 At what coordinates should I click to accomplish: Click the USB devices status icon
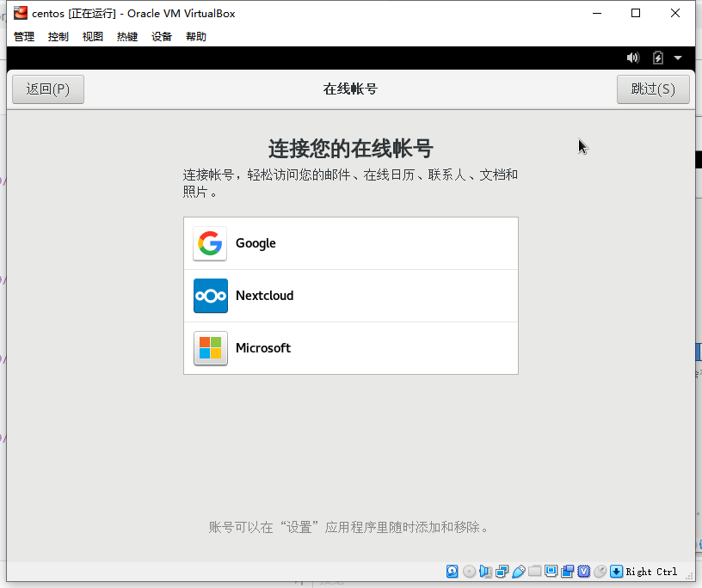(x=519, y=572)
